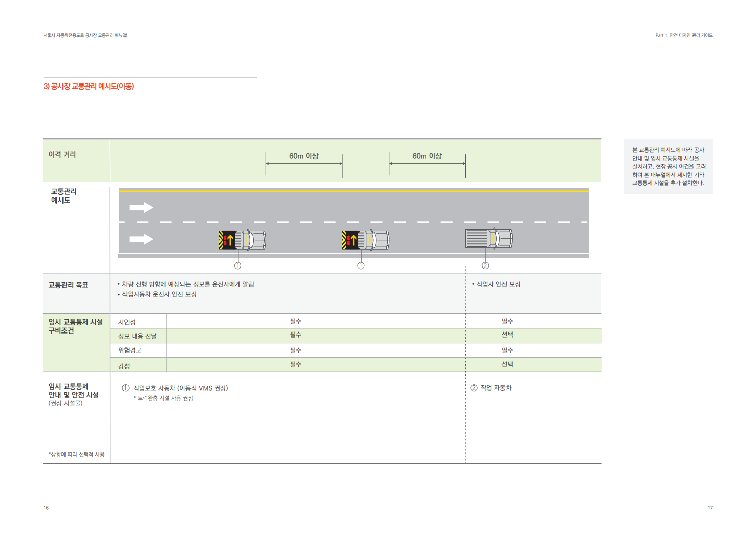Click the right 60m 이상 distance label

coord(427,156)
